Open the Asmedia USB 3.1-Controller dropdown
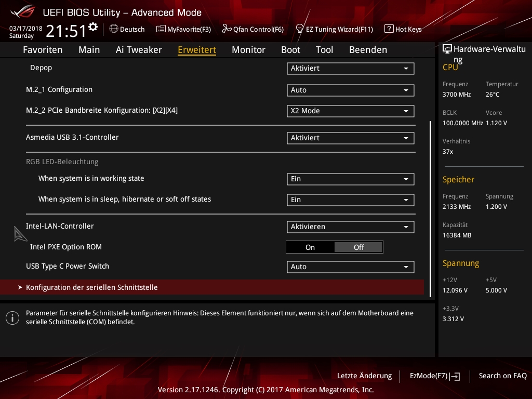Viewport: 532px width, 399px height. (351, 138)
